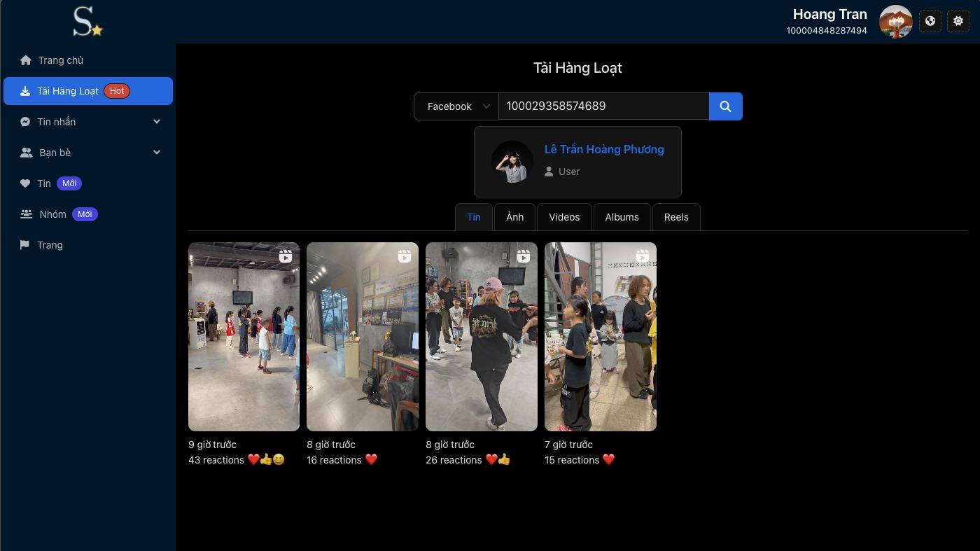The height and width of the screenshot is (551, 980).
Task: Open the story thumbnail posted 9 giờ trước
Action: tap(244, 337)
